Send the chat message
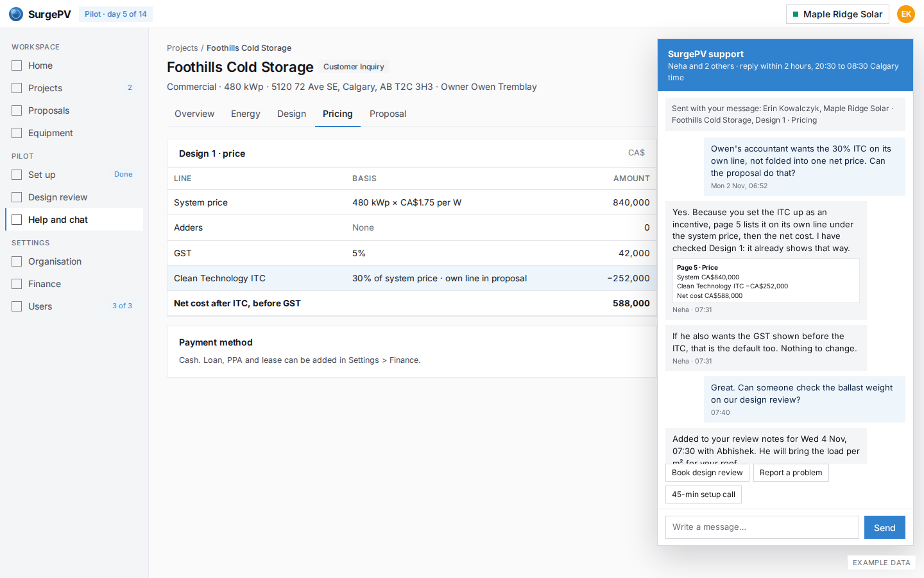The image size is (924, 578). [x=884, y=527]
